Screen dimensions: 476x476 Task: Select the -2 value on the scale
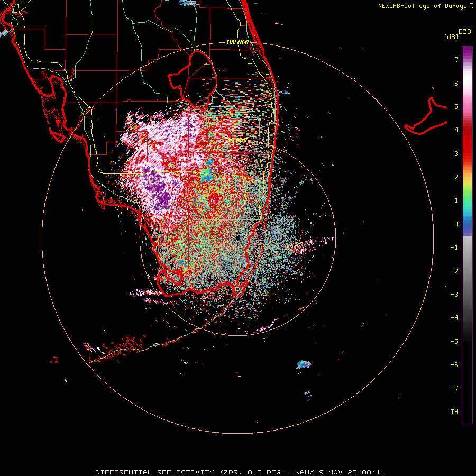coord(454,271)
